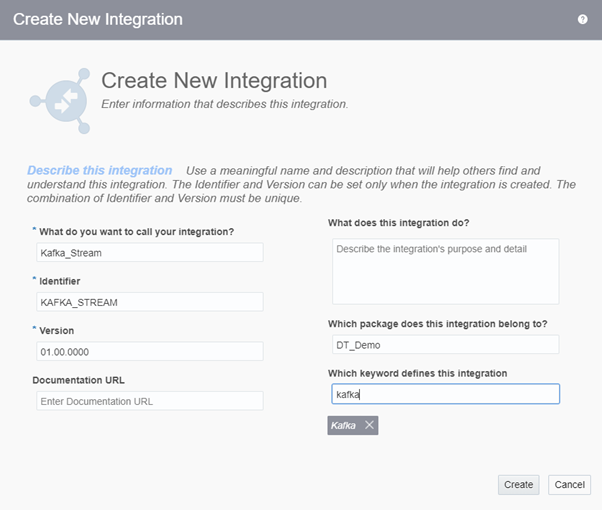Click the "Which package does this integration belong to?" label
602x510 pixels.
[x=438, y=323]
